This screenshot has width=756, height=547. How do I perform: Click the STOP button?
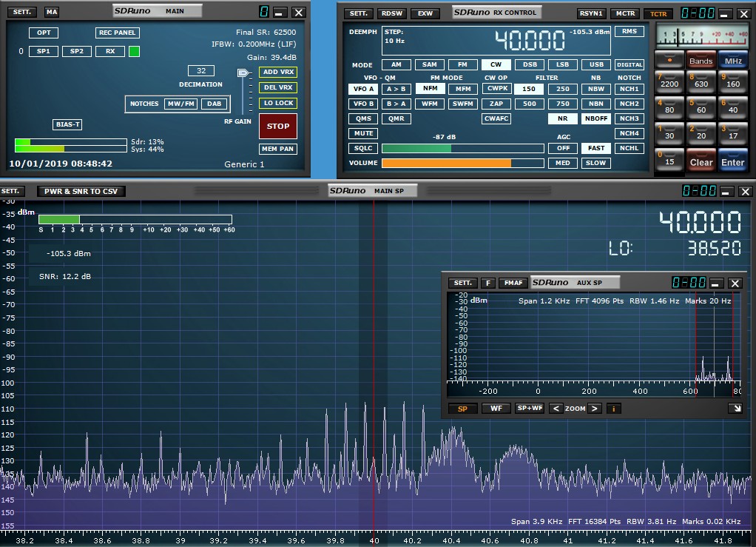(278, 126)
